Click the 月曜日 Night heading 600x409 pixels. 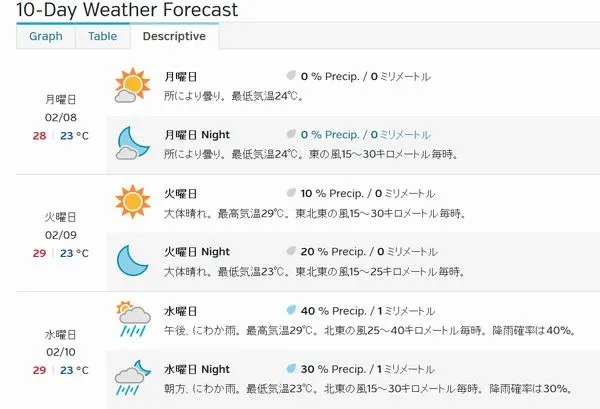[197, 135]
